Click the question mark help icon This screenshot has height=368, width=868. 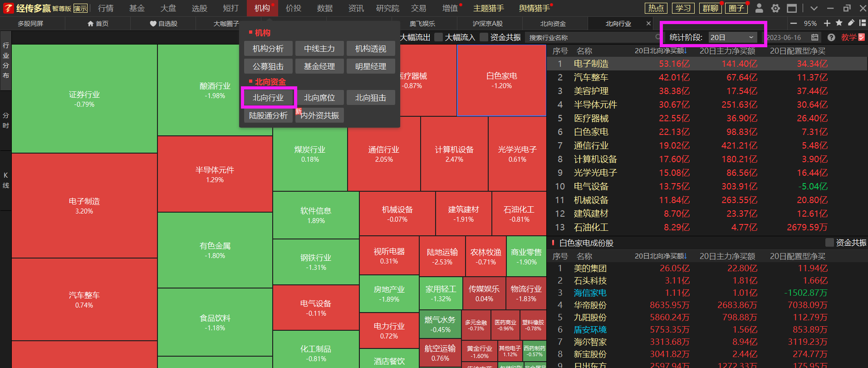tap(831, 37)
